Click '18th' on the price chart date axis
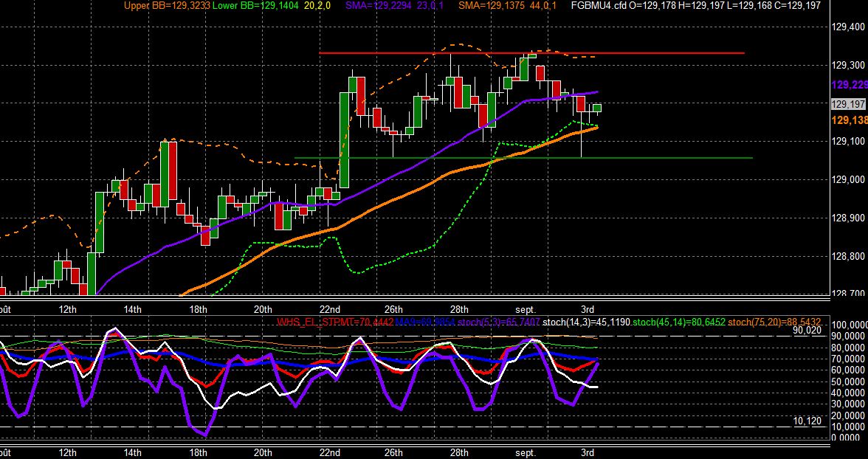Image resolution: width=868 pixels, height=459 pixels. (198, 309)
